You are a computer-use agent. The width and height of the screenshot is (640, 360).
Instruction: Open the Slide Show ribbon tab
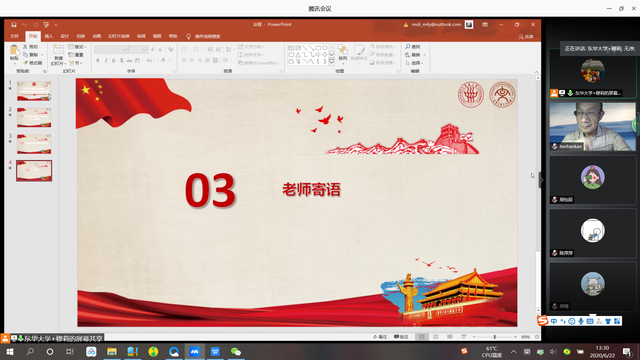pyautogui.click(x=119, y=36)
